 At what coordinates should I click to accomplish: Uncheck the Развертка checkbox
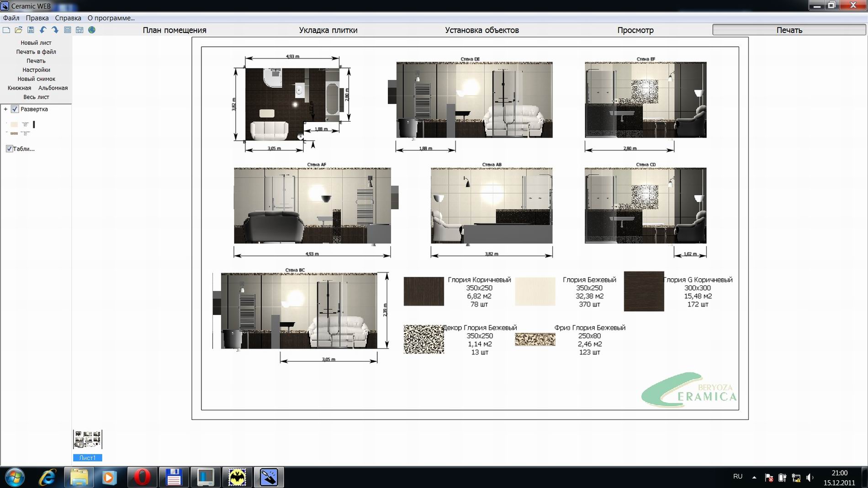click(x=15, y=109)
